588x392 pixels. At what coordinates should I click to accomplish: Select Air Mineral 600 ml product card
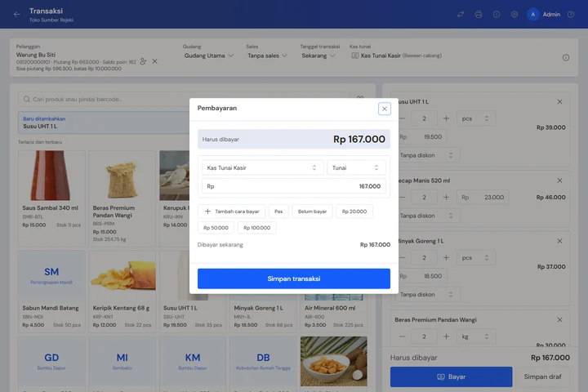click(x=334, y=314)
